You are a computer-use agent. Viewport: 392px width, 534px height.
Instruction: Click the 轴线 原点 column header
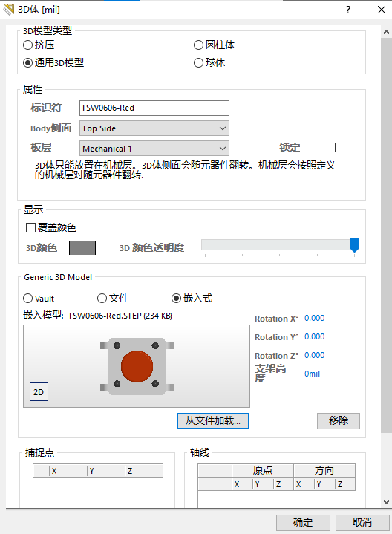[x=263, y=470]
